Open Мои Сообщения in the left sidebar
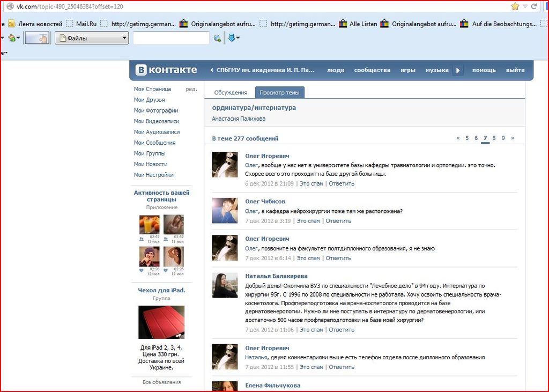Screen dimensions: 549x392 (x=154, y=143)
